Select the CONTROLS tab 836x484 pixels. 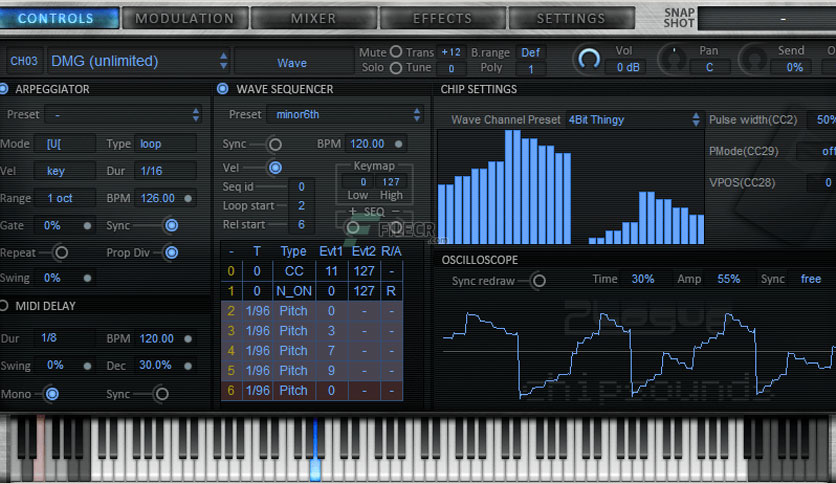pyautogui.click(x=57, y=18)
